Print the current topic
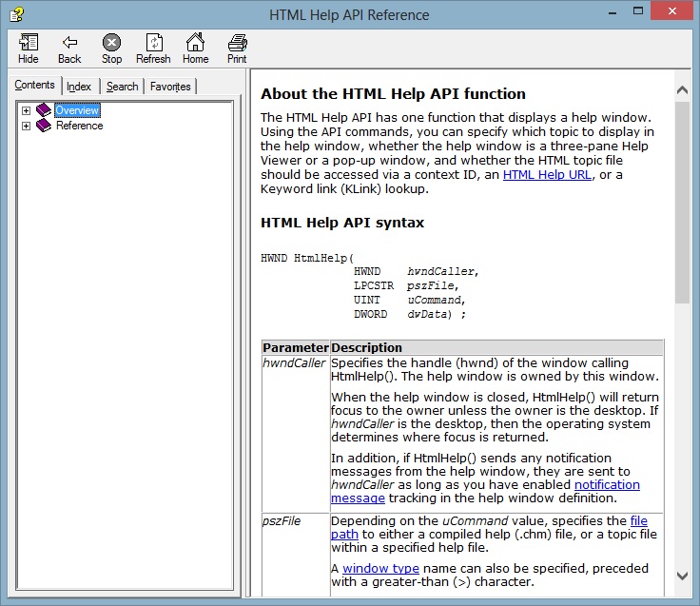Viewport: 700px width, 606px height. (237, 49)
